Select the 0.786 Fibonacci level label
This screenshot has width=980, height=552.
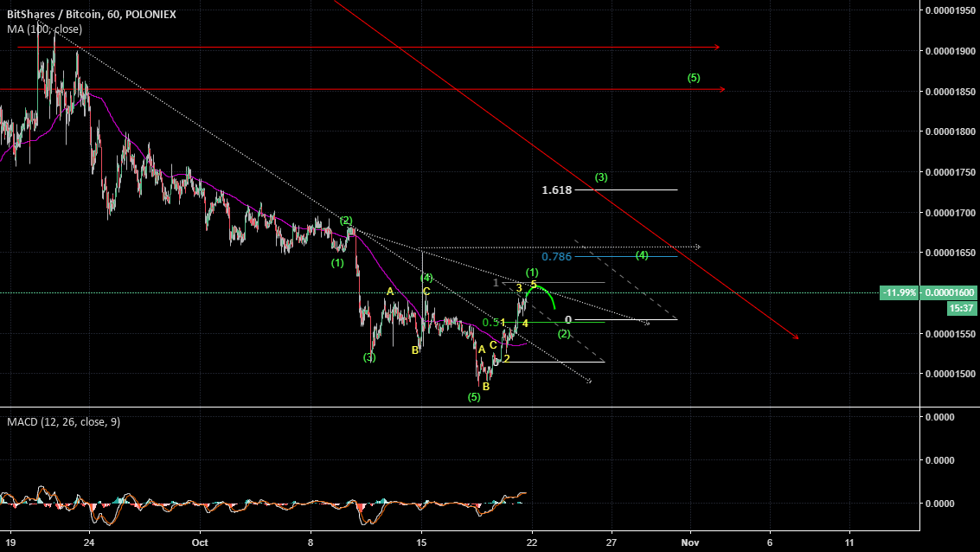coord(557,257)
